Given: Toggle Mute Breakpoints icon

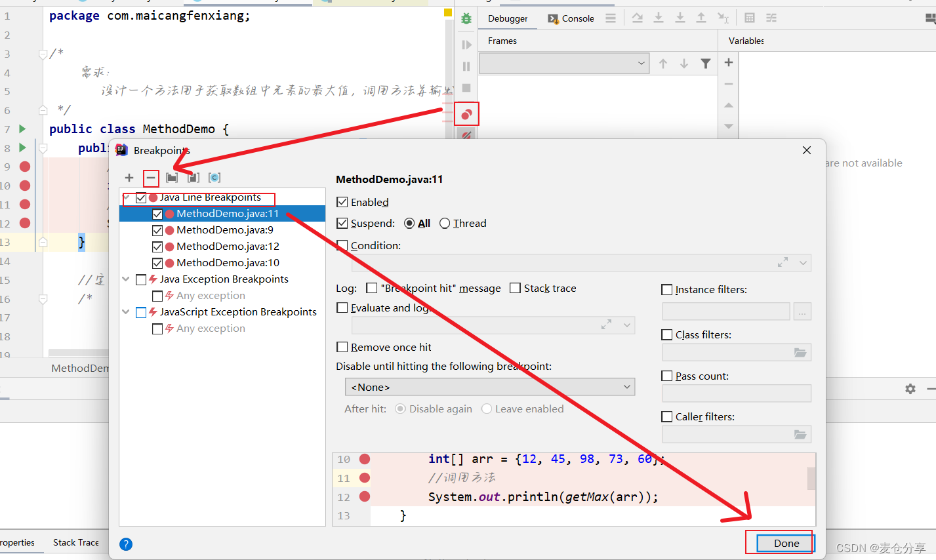Looking at the screenshot, I should tap(466, 136).
